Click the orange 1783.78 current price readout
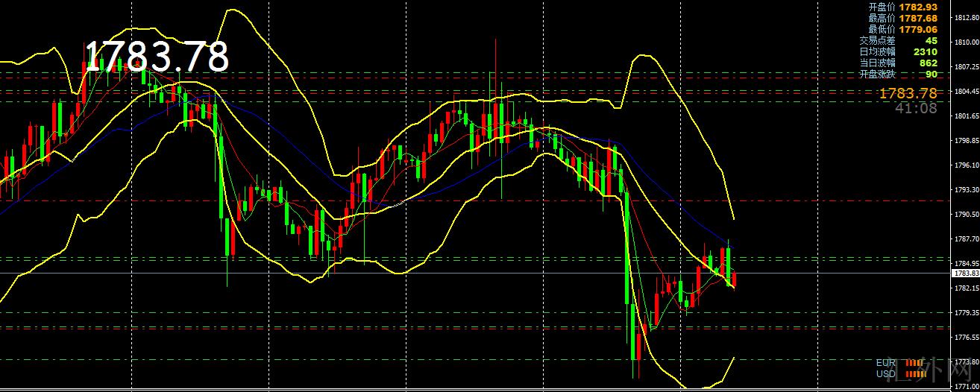The height and width of the screenshot is (392, 980). click(x=908, y=93)
